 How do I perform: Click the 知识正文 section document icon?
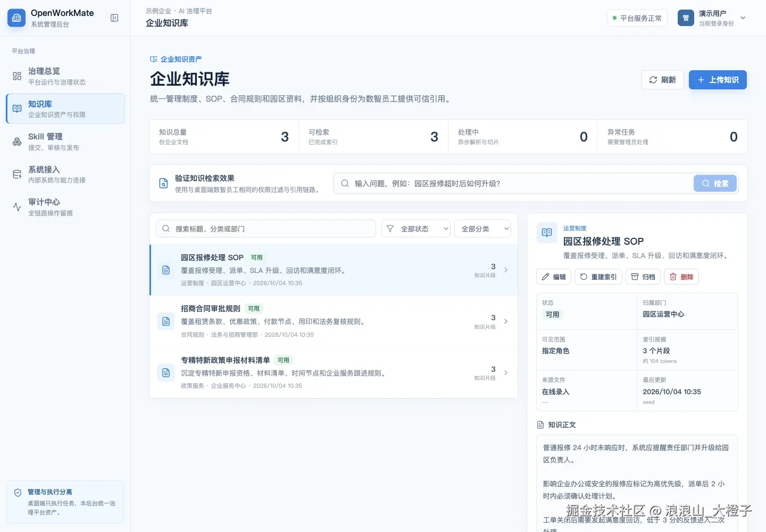coord(540,425)
